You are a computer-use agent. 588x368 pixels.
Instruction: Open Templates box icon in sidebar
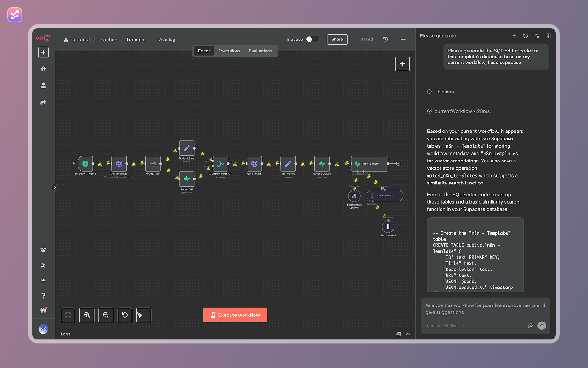click(x=43, y=250)
